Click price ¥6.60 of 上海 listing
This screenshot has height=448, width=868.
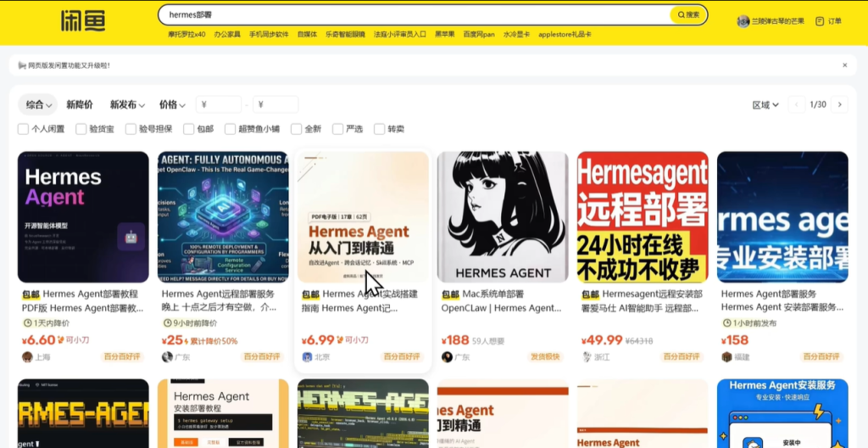click(x=39, y=340)
